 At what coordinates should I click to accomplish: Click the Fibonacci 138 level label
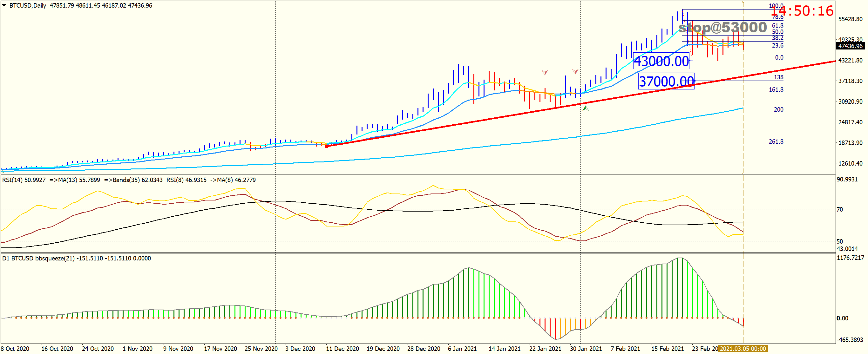pyautogui.click(x=778, y=77)
